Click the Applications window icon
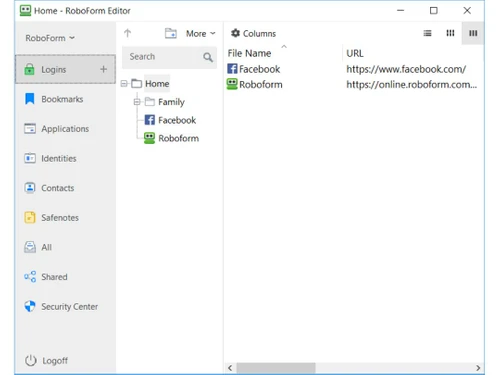The height and width of the screenshot is (375, 500). 30,128
